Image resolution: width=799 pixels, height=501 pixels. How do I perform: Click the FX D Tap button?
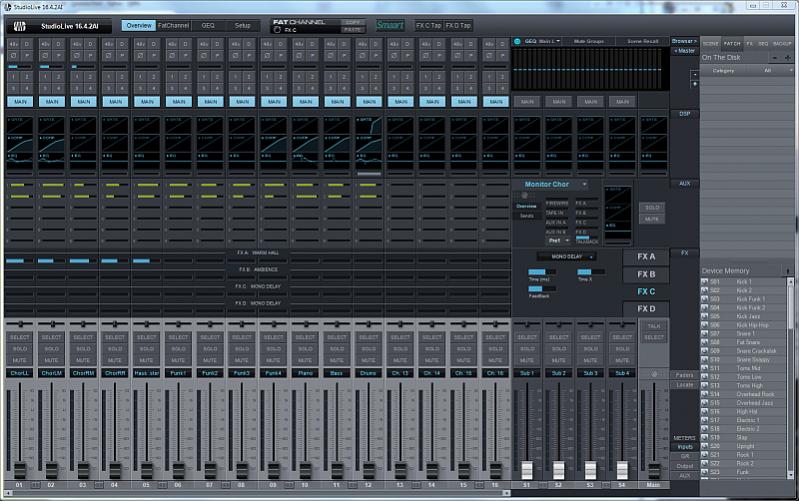point(458,25)
